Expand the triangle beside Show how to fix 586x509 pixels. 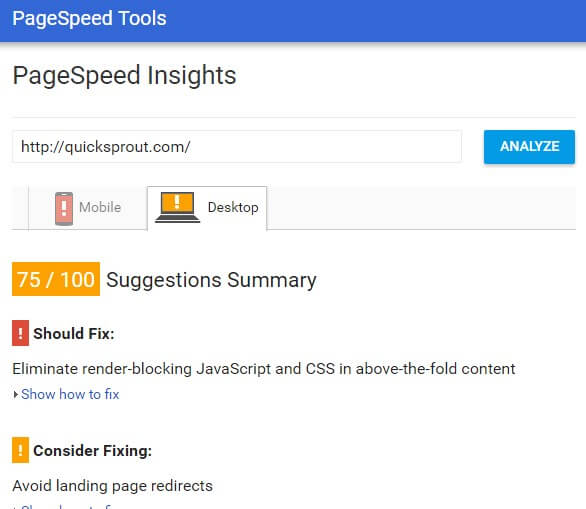16,394
